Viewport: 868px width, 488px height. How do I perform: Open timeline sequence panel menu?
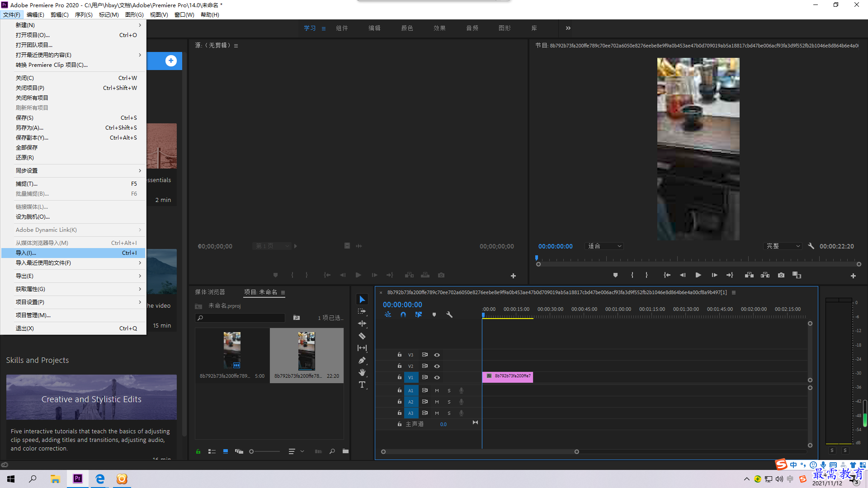click(x=734, y=292)
